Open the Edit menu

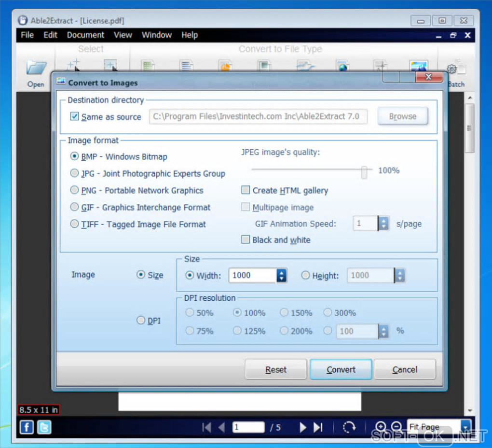point(50,35)
